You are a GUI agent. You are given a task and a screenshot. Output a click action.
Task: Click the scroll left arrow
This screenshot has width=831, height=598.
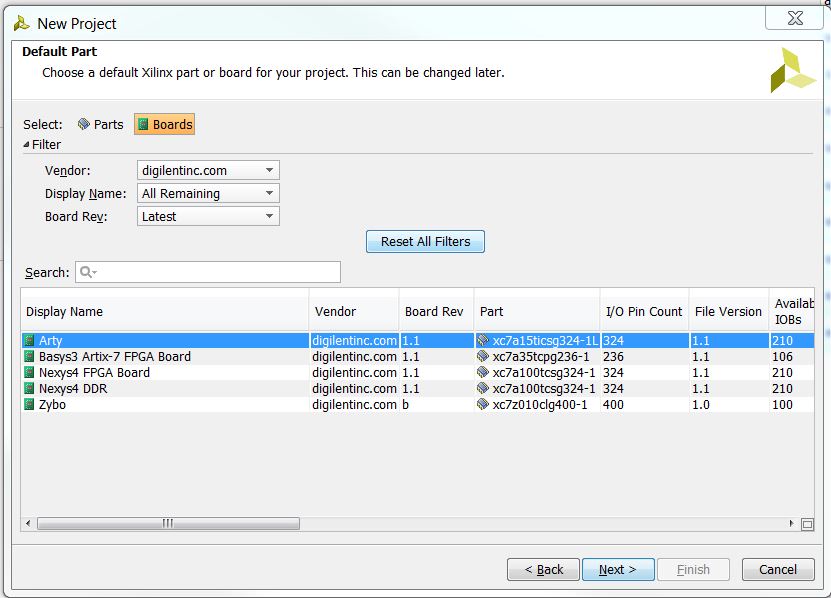coord(28,524)
